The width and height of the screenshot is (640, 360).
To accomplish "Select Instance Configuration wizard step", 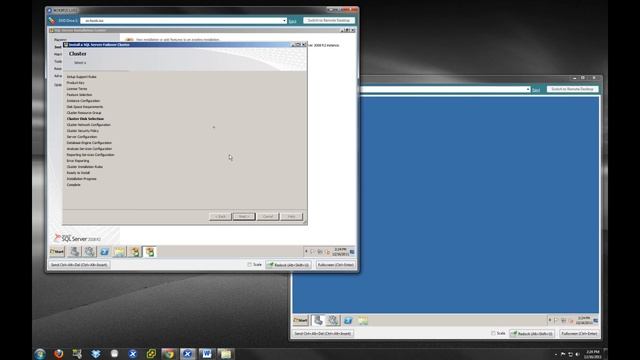I will 83,101.
